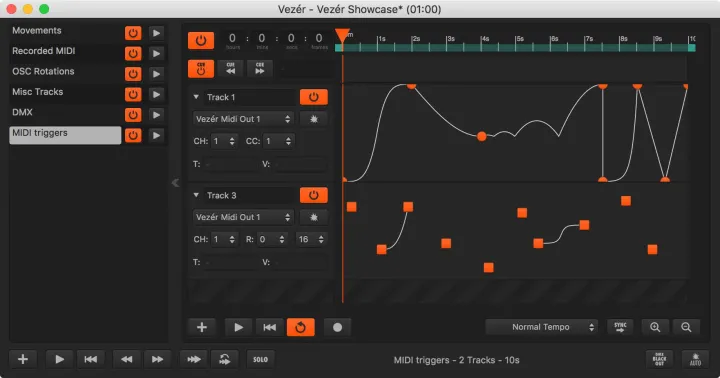Viewport: 720px width, 378px height.
Task: Open the Normal Tempo dropdown
Action: [542, 327]
